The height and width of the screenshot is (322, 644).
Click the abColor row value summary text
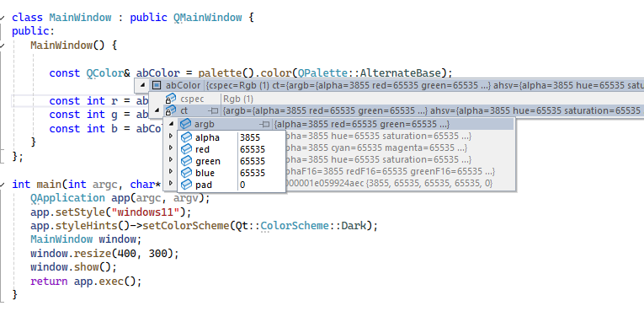424,85
